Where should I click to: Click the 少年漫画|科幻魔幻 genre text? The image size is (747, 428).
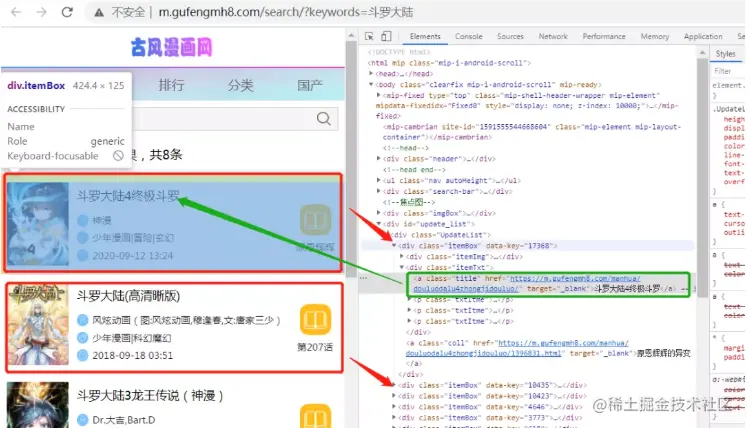(x=131, y=338)
